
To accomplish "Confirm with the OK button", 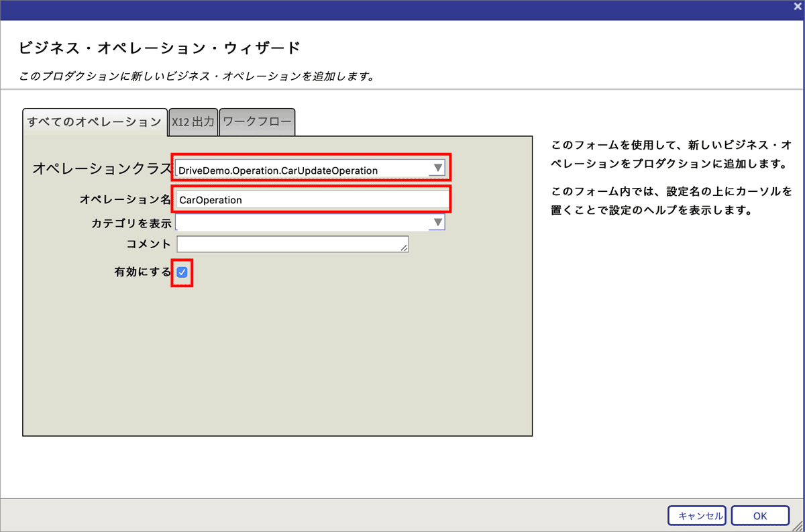I will [760, 516].
